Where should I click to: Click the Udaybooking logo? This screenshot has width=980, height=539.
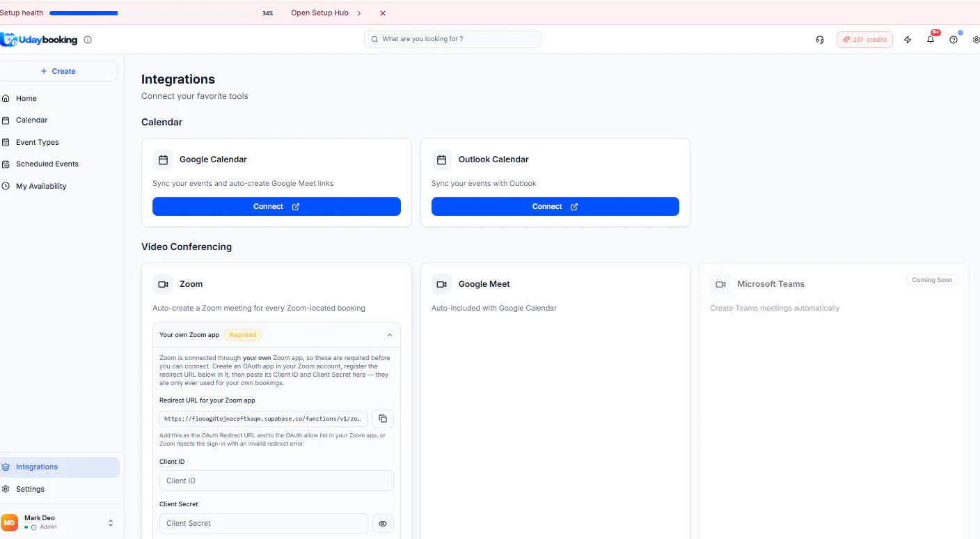39,40
